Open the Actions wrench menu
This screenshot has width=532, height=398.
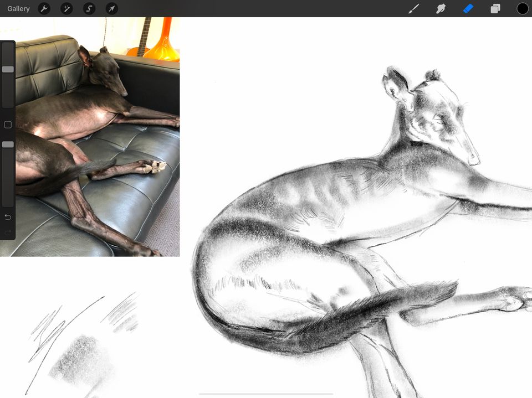click(44, 8)
